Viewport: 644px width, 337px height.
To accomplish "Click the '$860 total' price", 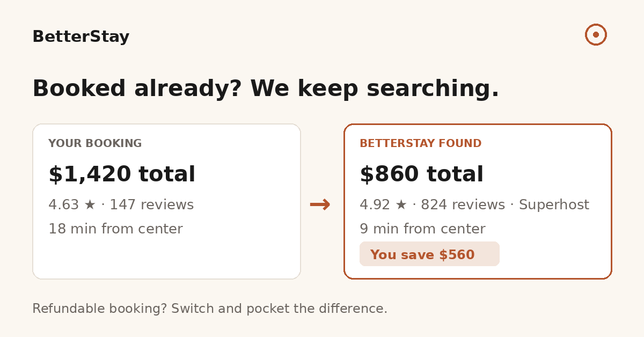I will point(421,174).
